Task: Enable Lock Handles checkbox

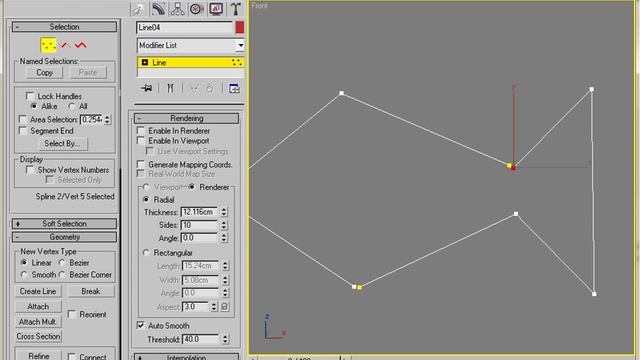Action: click(x=30, y=96)
